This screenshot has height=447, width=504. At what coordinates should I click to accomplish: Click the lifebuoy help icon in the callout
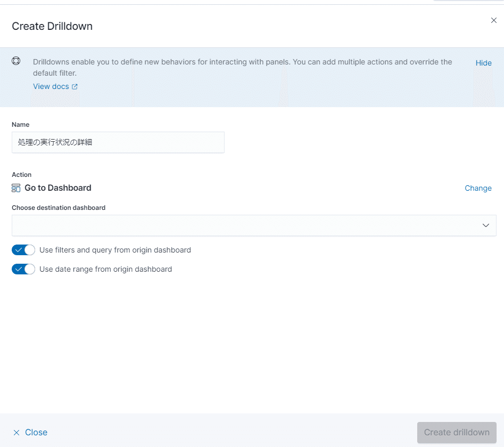[x=16, y=61]
